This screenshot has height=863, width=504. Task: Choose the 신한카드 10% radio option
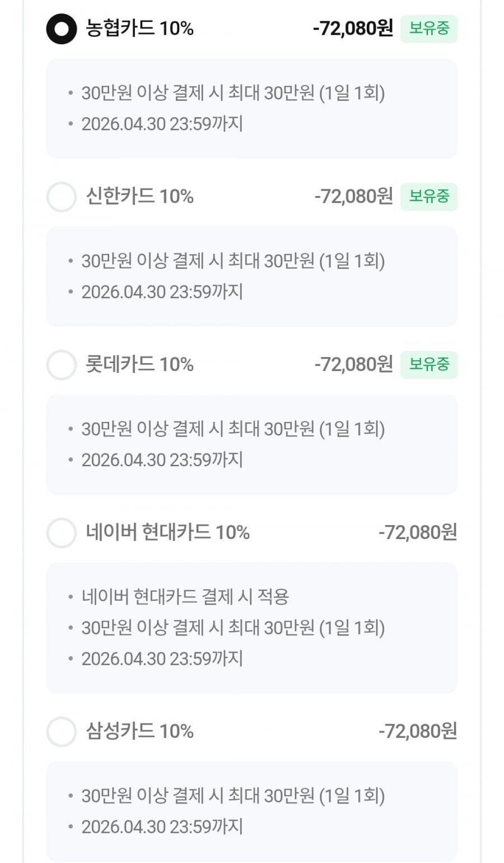61,197
